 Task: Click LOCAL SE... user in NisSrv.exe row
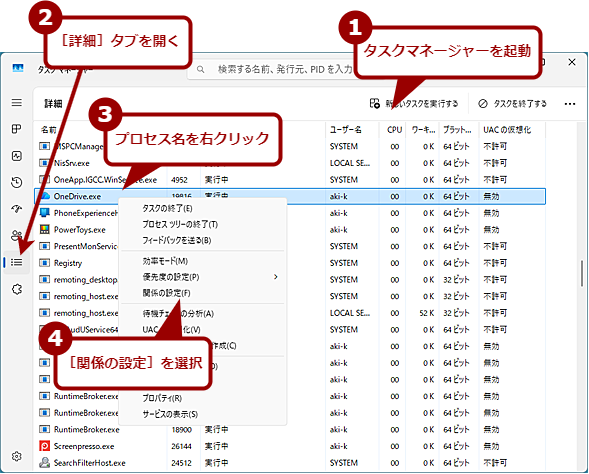pyautogui.click(x=350, y=163)
